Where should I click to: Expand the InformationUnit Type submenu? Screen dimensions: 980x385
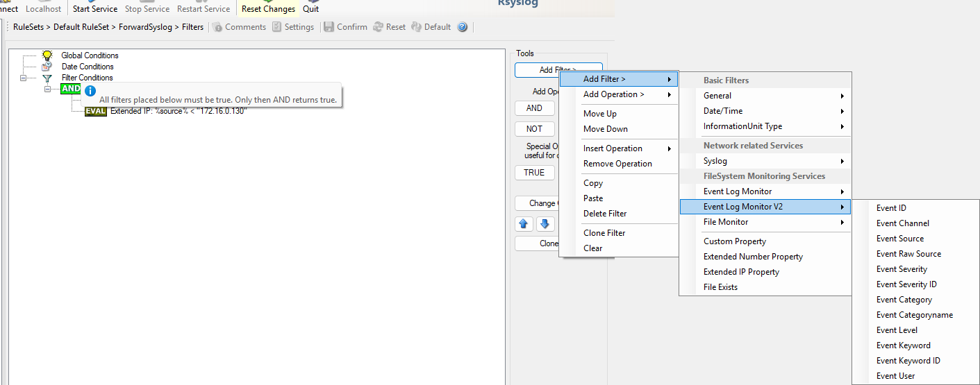(765, 126)
